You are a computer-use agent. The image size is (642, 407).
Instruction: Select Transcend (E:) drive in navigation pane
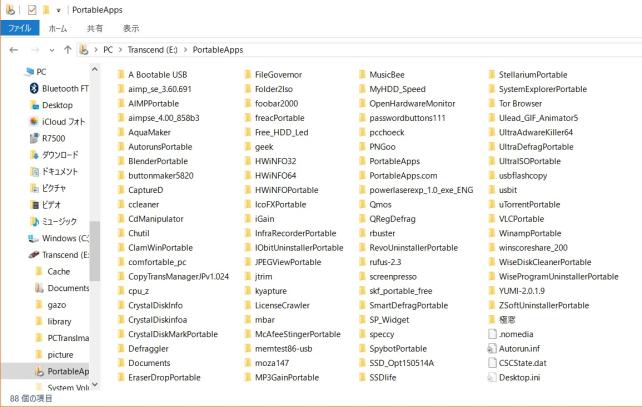point(59,255)
